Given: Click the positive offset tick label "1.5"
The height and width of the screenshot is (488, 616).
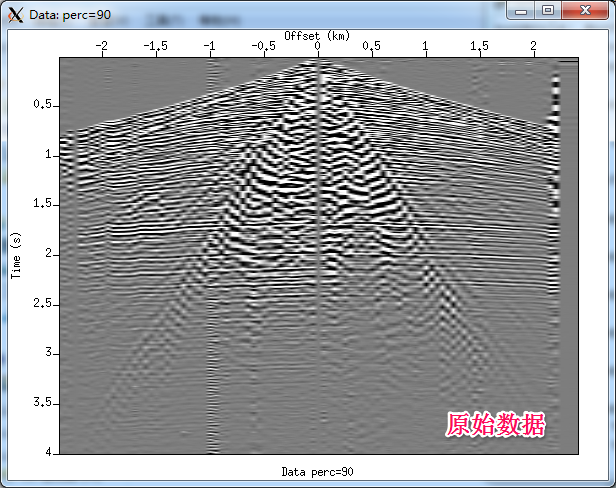Looking at the screenshot, I should (479, 46).
